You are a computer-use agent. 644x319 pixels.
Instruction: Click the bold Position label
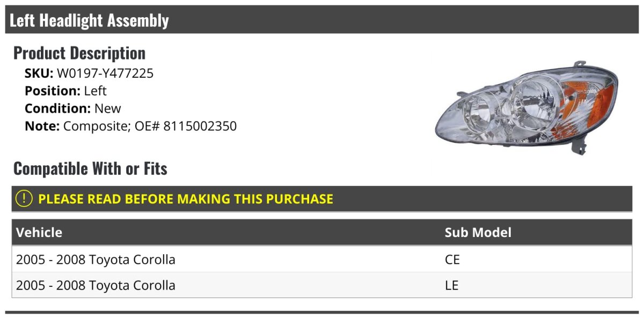point(52,91)
